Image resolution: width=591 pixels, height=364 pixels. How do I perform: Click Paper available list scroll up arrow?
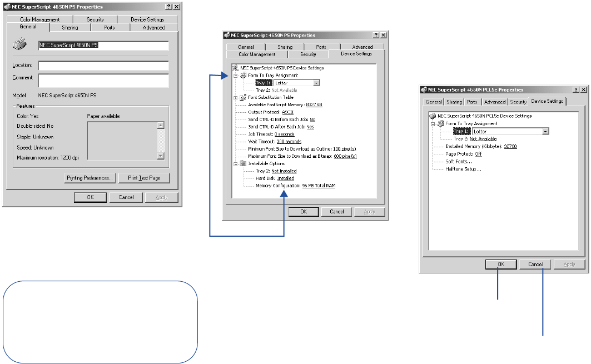point(161,126)
